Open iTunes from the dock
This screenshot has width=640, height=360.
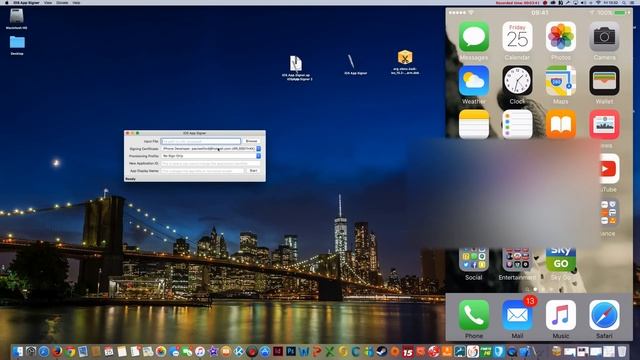pos(200,351)
